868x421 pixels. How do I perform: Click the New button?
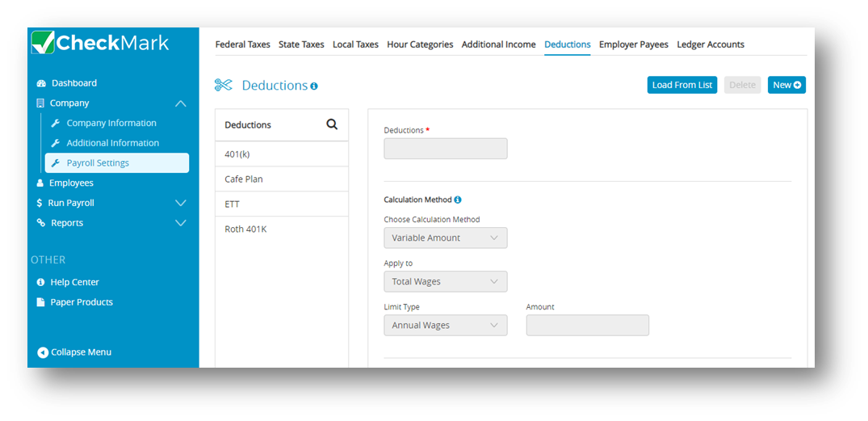tap(786, 85)
